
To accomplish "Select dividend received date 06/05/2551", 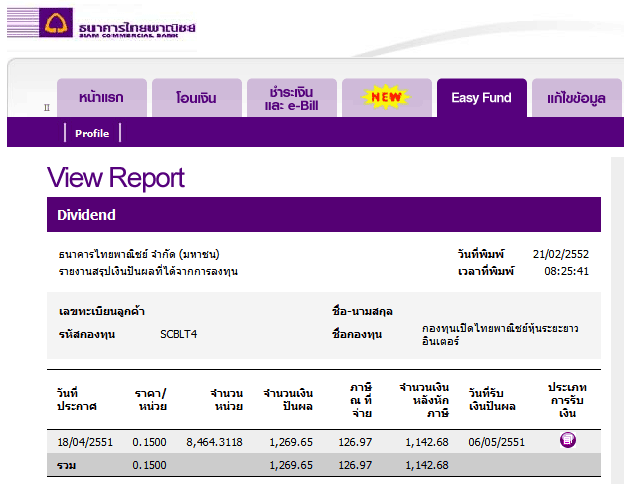I will pyautogui.click(x=497, y=442).
